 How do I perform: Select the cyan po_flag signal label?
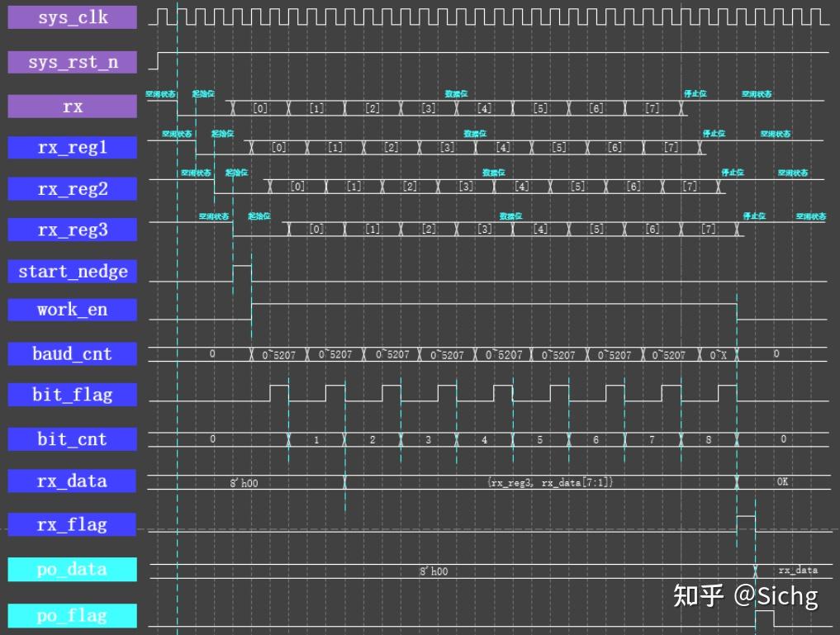[x=71, y=615]
